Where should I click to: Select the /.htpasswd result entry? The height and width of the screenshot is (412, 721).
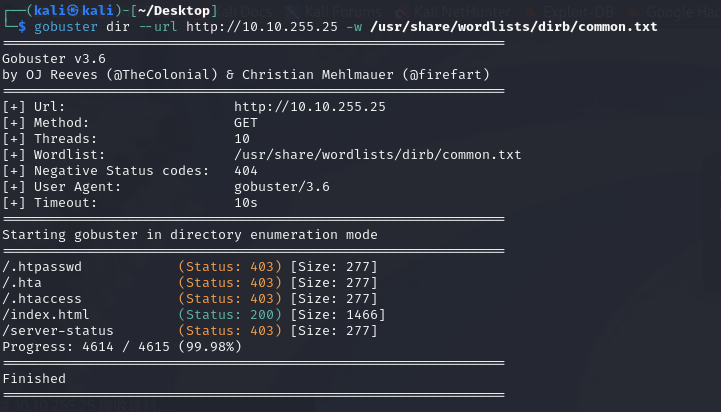pos(43,267)
